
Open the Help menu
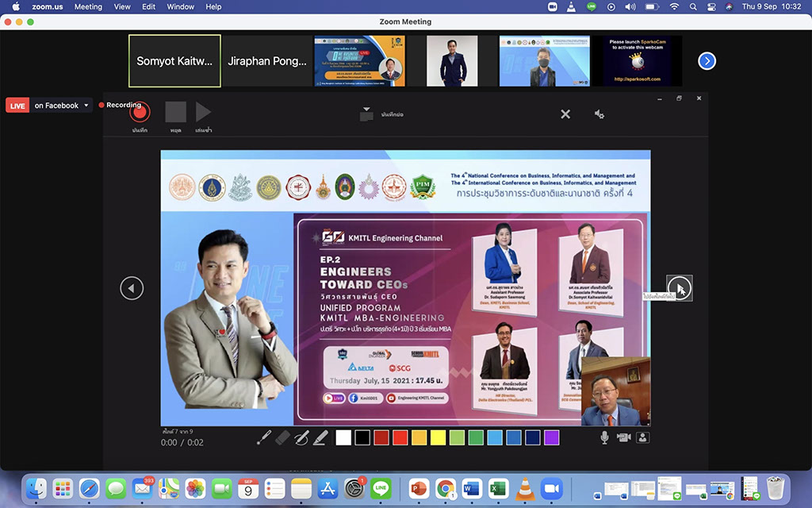(x=213, y=6)
